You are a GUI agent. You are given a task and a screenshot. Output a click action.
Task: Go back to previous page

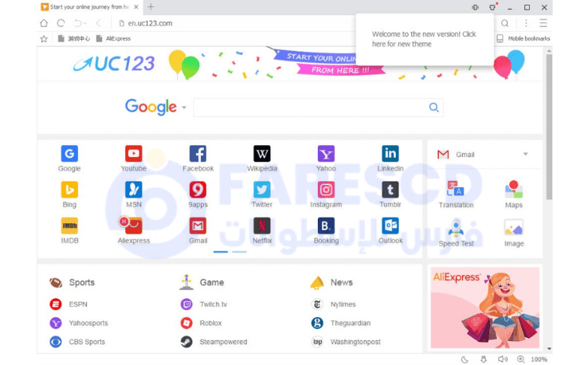coord(98,23)
